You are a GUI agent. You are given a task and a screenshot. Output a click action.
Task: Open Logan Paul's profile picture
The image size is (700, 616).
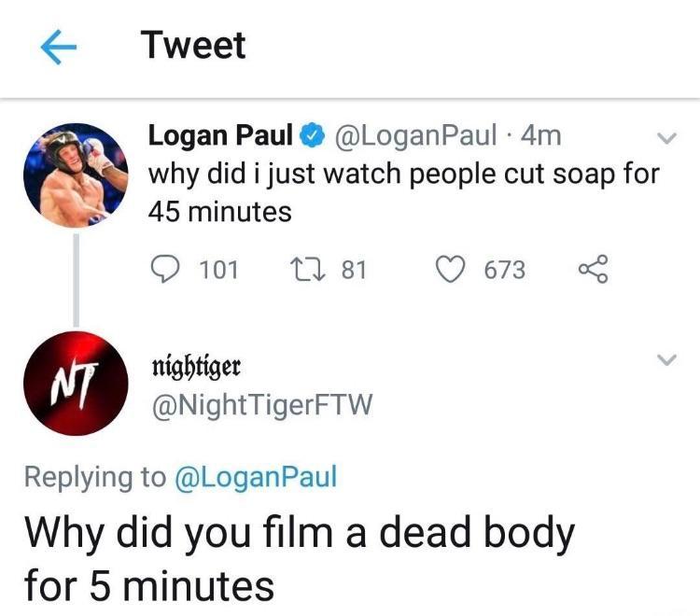74,175
